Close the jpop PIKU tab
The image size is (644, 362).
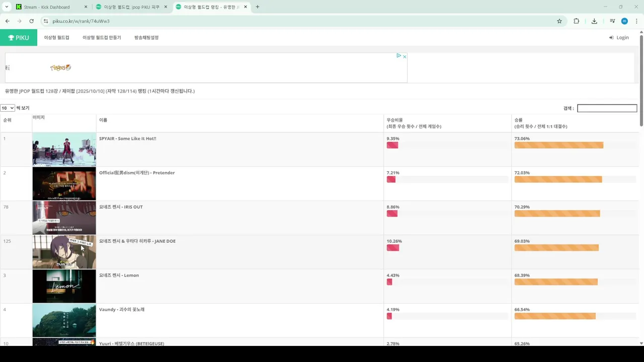(x=166, y=7)
